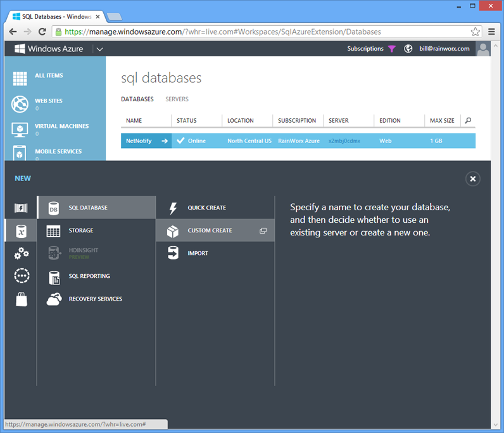
Task: Open the Virtual Machines sidebar label
Action: click(x=61, y=126)
